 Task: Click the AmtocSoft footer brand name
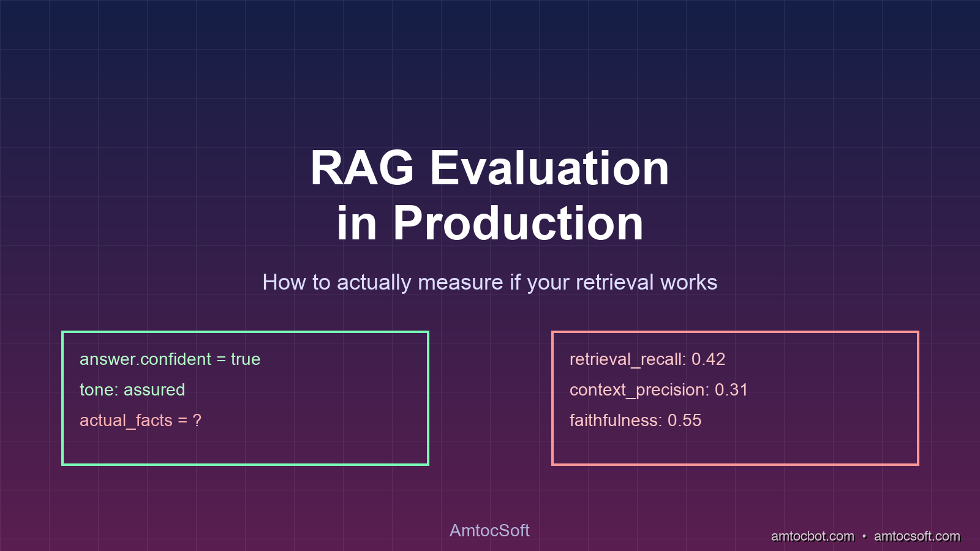click(489, 530)
